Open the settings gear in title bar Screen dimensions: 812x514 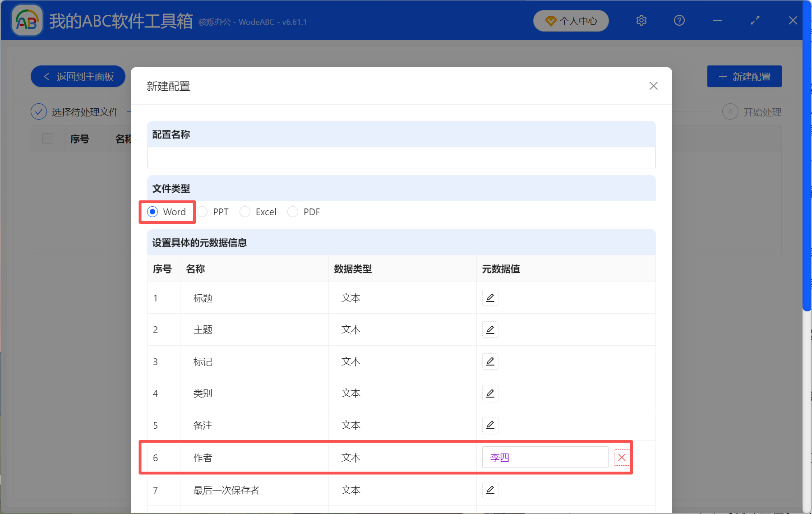pos(641,21)
